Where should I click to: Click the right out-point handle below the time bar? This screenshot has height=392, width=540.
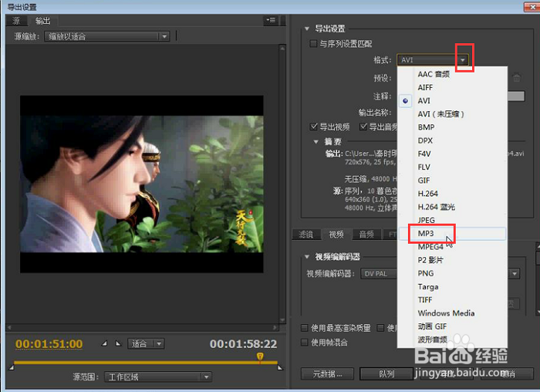280,368
